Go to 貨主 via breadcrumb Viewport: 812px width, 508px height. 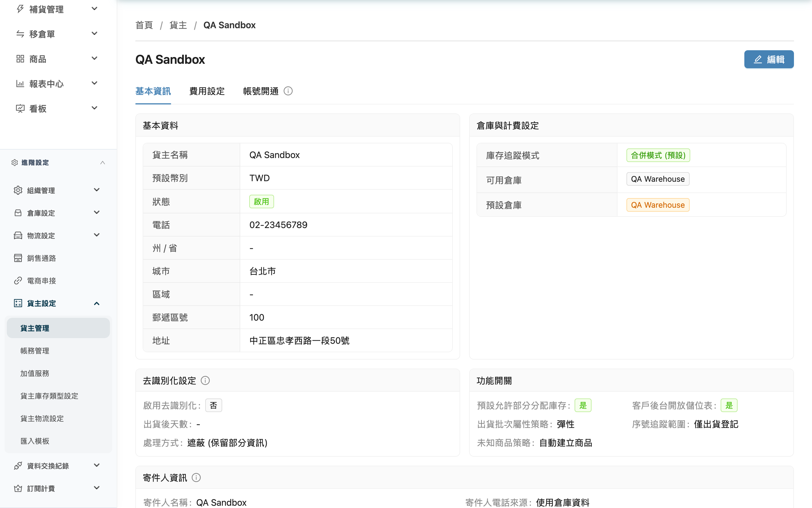coord(178,25)
